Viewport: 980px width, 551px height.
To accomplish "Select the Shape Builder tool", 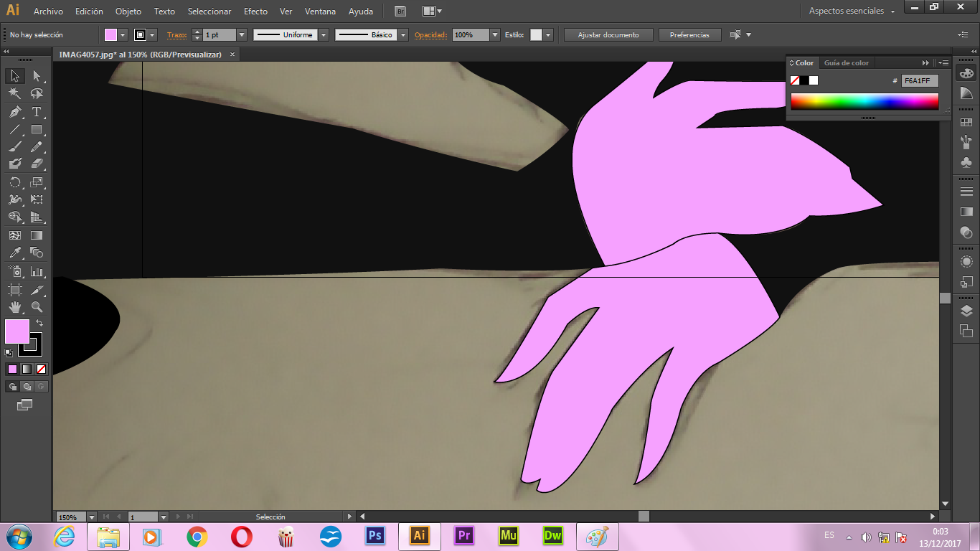I will pyautogui.click(x=14, y=217).
